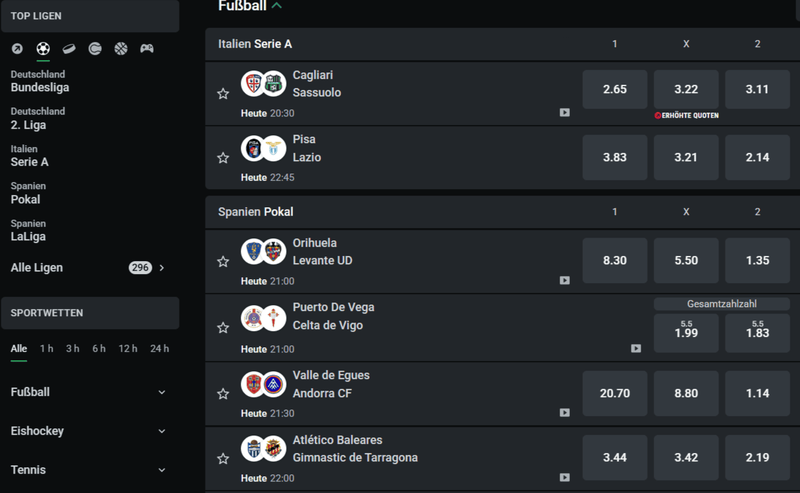
Task: Open live stream icon for Puerto De Vega match
Action: click(x=636, y=349)
